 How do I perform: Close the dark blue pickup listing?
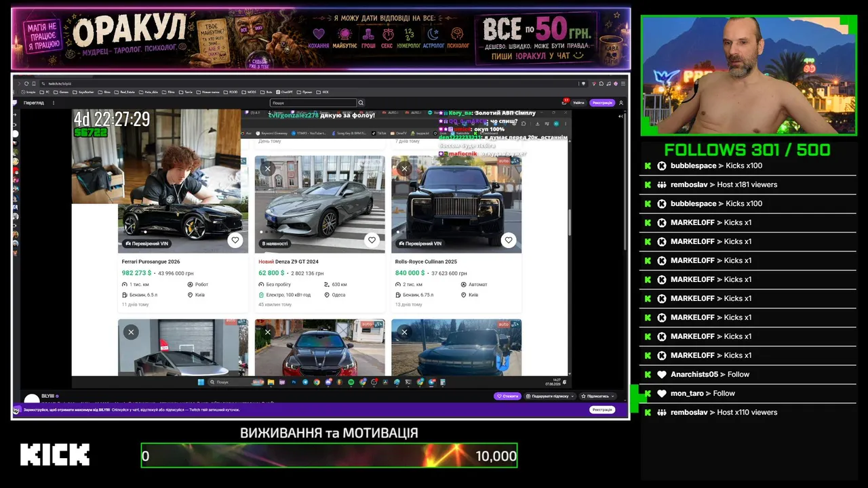click(x=404, y=331)
